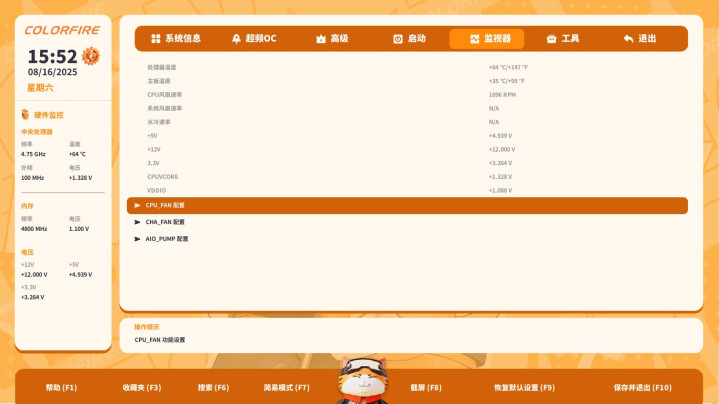Image resolution: width=719 pixels, height=404 pixels.
Task: Select the VDDIO label
Action: coord(157,190)
